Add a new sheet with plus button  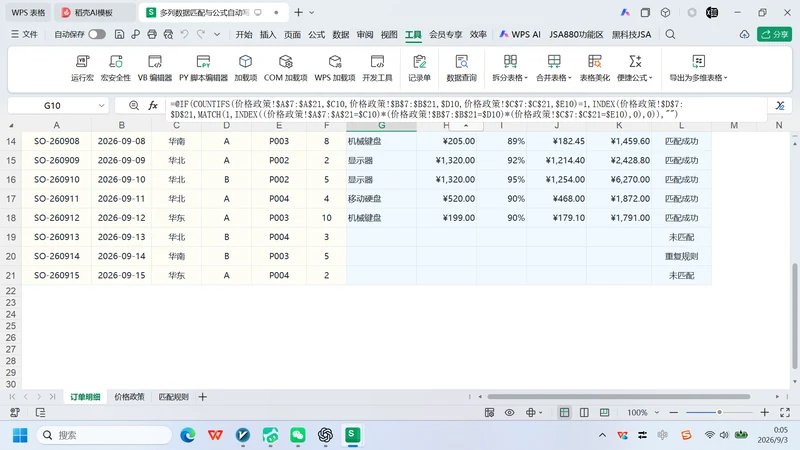203,396
